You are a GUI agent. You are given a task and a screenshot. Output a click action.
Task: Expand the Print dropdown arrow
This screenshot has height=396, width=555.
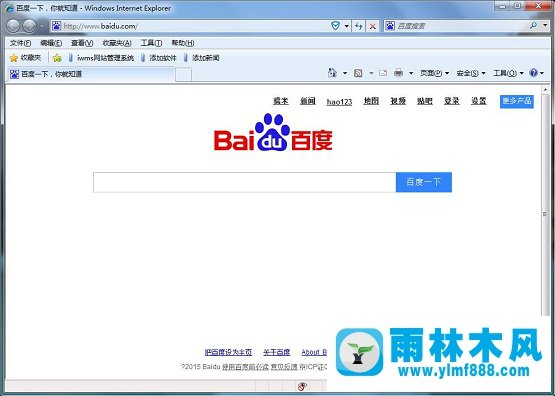pos(411,73)
